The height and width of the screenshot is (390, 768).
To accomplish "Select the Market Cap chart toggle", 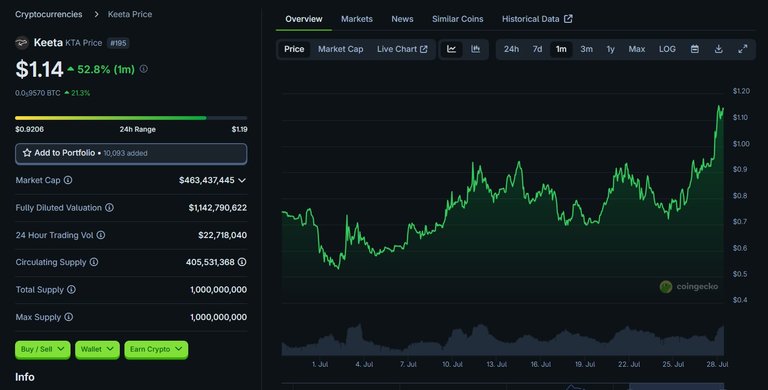I will [340, 49].
